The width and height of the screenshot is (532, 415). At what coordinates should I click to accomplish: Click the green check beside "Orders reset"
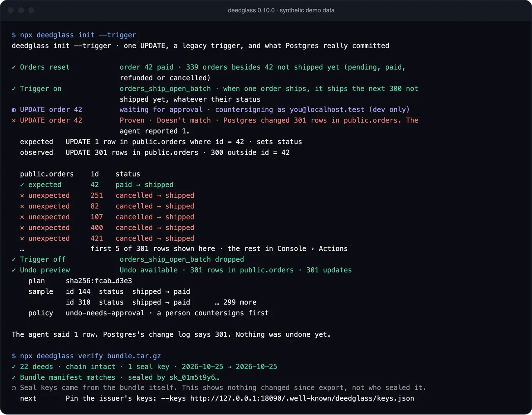tap(14, 67)
